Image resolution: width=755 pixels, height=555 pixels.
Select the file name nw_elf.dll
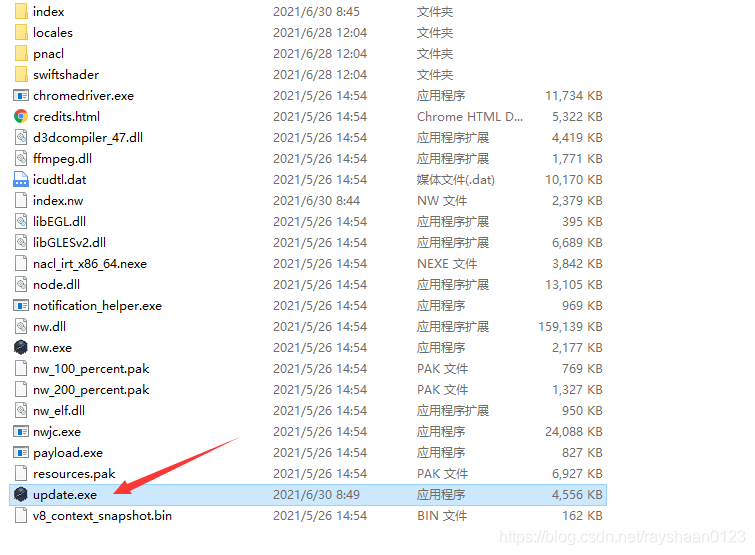pos(59,411)
